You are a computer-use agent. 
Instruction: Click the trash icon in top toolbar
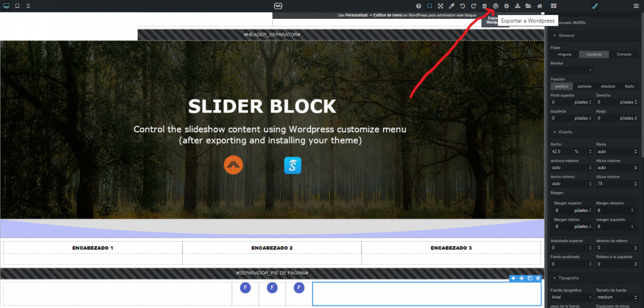(485, 6)
